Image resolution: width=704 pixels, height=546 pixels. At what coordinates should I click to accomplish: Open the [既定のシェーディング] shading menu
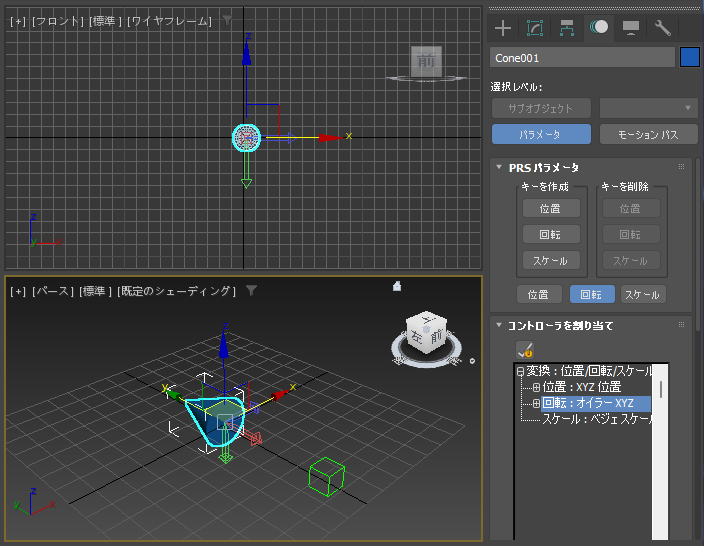point(176,291)
